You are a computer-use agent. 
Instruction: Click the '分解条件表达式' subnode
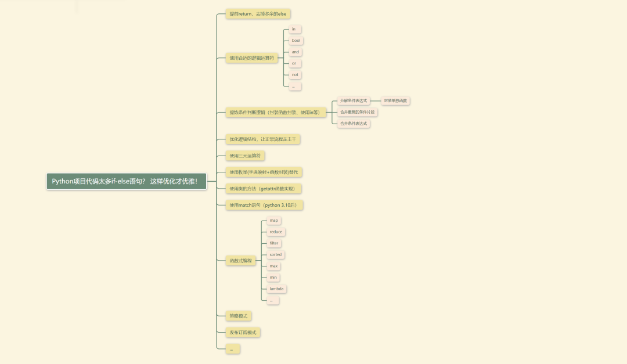[x=354, y=101]
